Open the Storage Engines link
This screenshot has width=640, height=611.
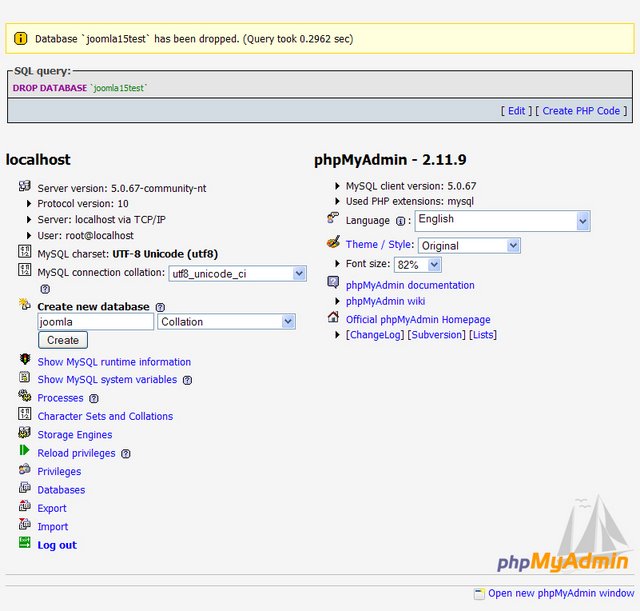(x=75, y=434)
